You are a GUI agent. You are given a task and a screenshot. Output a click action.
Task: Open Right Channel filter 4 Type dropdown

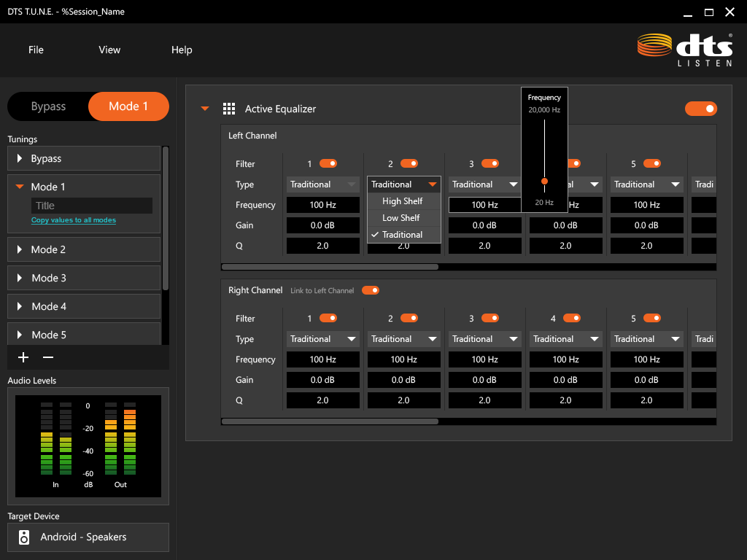(566, 339)
